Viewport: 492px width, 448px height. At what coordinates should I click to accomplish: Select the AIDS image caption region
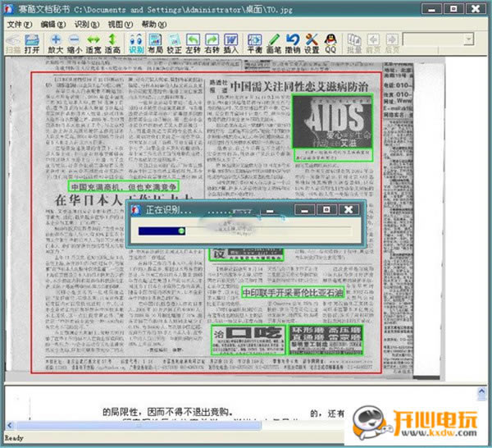point(333,155)
